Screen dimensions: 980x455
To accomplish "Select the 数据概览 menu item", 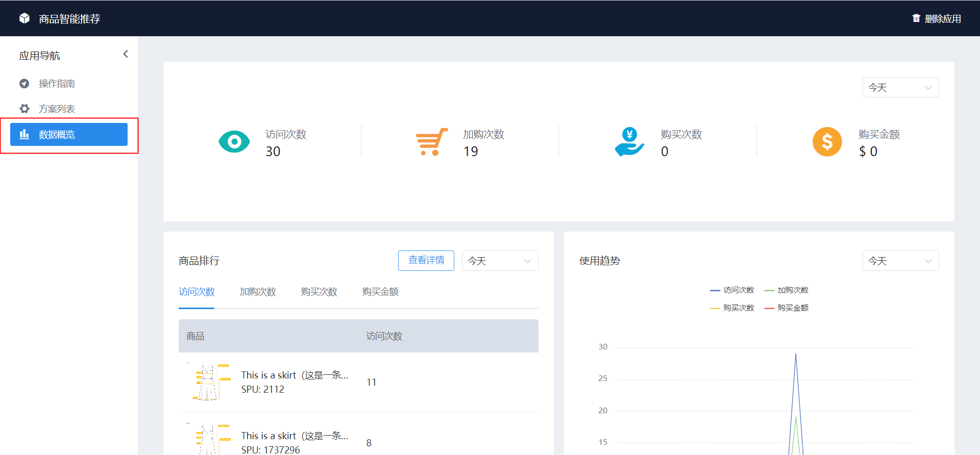I will pos(69,134).
